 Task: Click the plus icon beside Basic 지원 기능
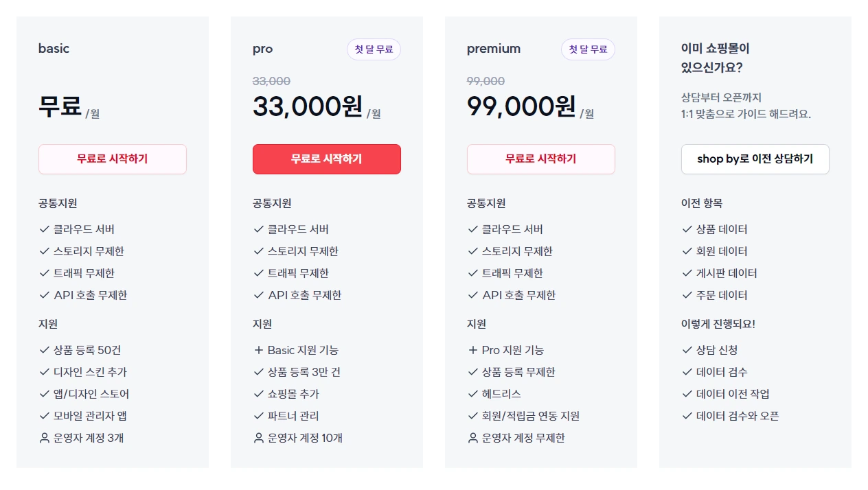coord(259,350)
